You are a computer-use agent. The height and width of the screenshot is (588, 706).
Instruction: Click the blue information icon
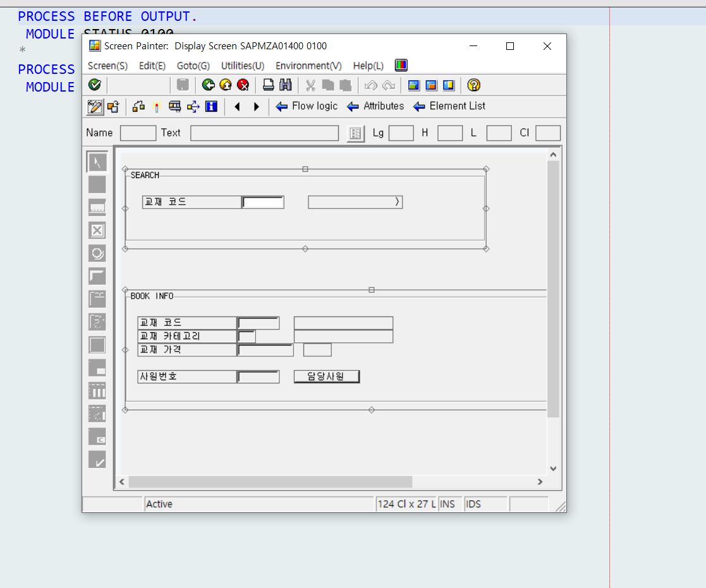tap(211, 107)
